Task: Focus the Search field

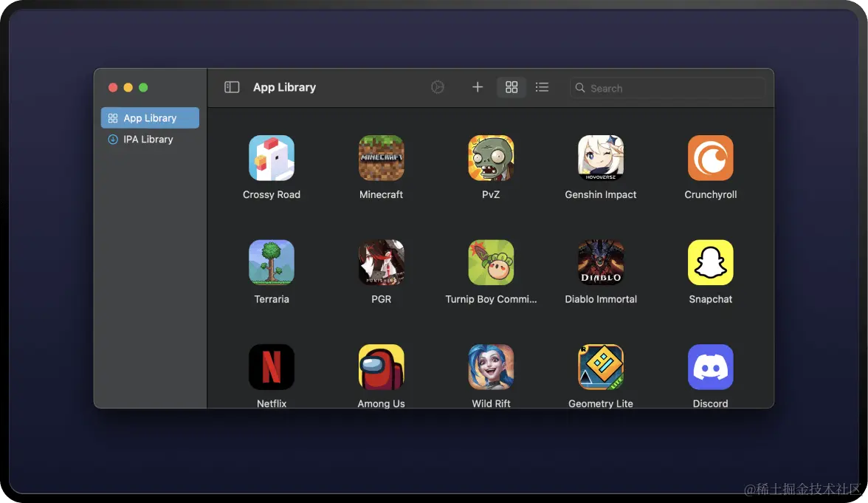Action: pyautogui.click(x=667, y=87)
